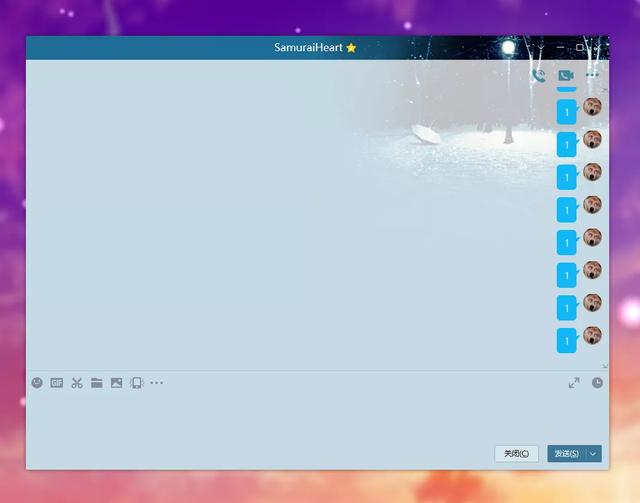Click the 发送(S) send button
The width and height of the screenshot is (640, 503).
pyautogui.click(x=567, y=454)
